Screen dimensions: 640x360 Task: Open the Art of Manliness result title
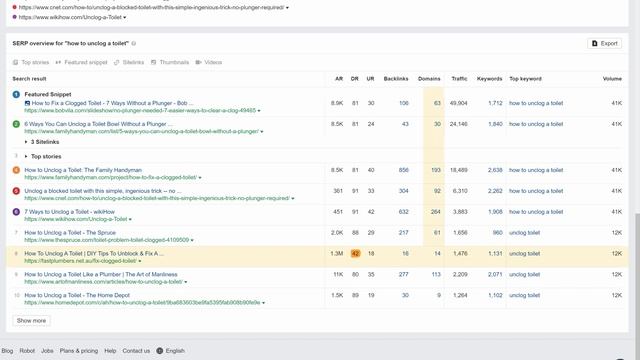click(x=101, y=274)
